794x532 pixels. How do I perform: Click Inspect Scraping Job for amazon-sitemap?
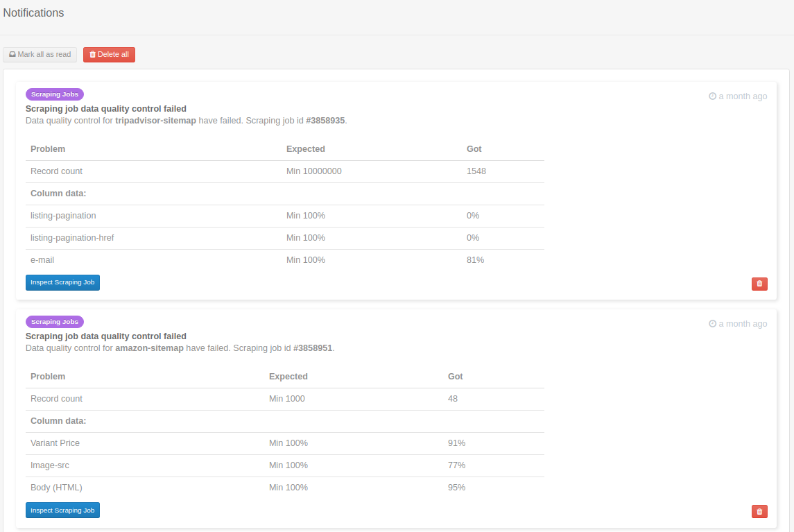62,510
